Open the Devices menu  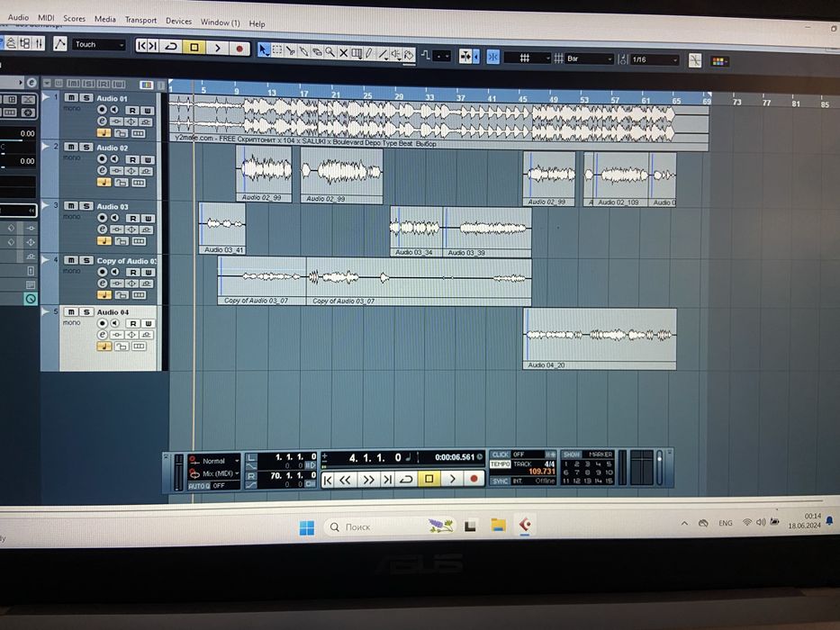click(x=178, y=21)
